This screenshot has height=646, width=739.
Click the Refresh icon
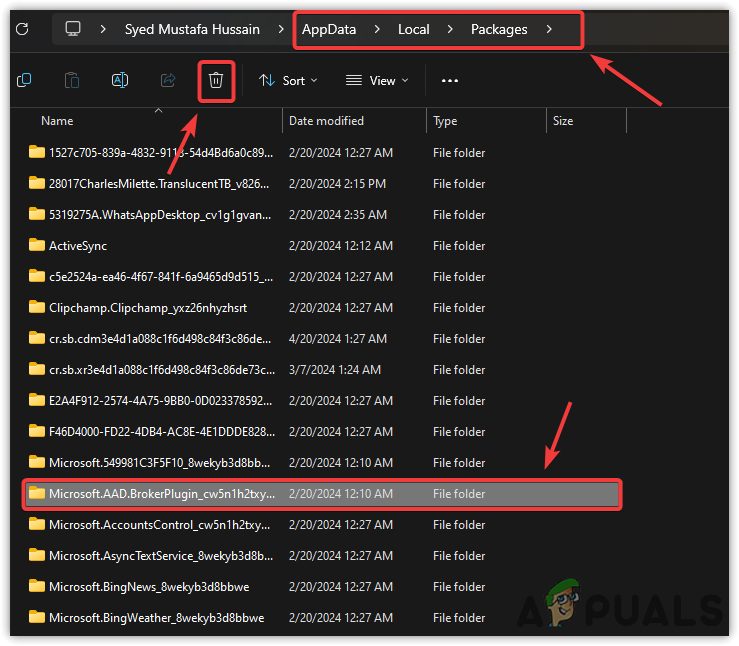pyautogui.click(x=22, y=29)
